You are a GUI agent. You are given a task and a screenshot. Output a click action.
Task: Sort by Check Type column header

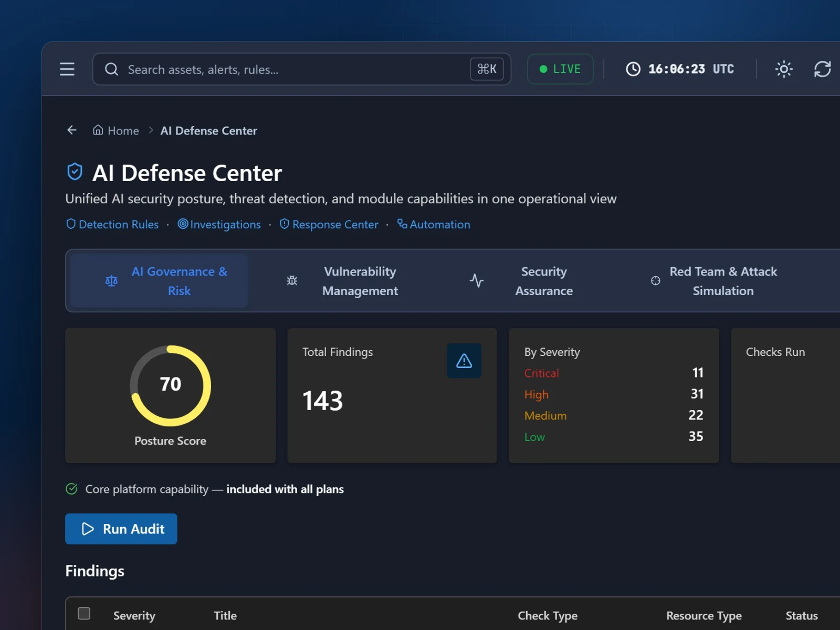[548, 616]
